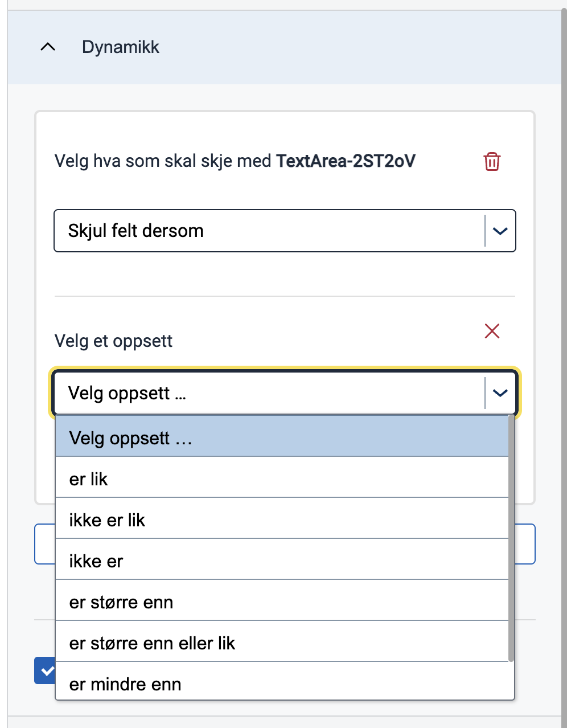Click the red X to remove the oppsett condition
The height and width of the screenshot is (728, 567).
point(492,331)
